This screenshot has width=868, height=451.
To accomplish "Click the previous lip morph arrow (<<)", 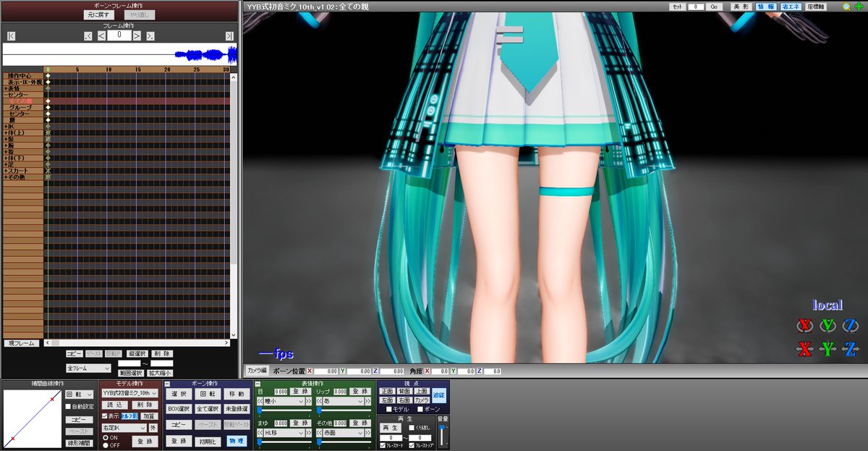I will point(320,400).
